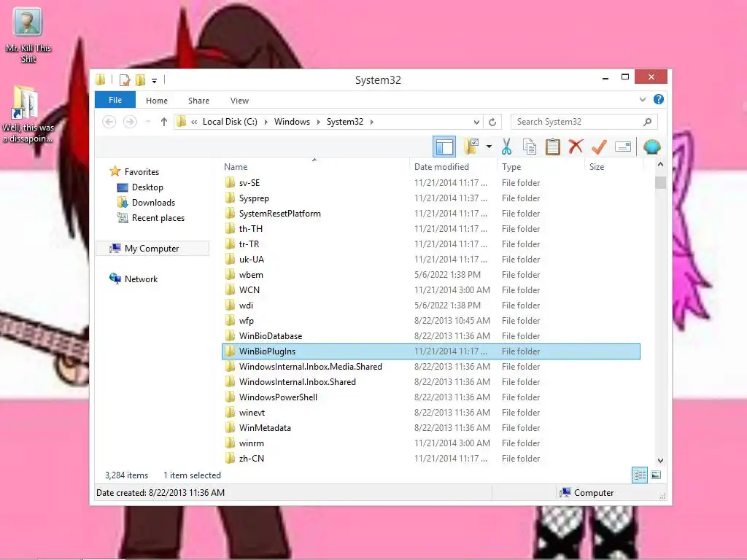Open Downloads under Favorites

[x=153, y=203]
